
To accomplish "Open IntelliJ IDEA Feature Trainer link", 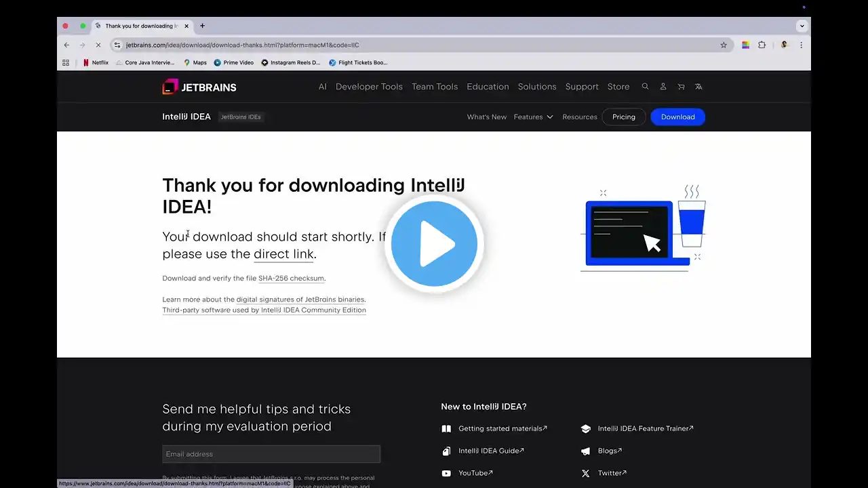I will click(646, 428).
